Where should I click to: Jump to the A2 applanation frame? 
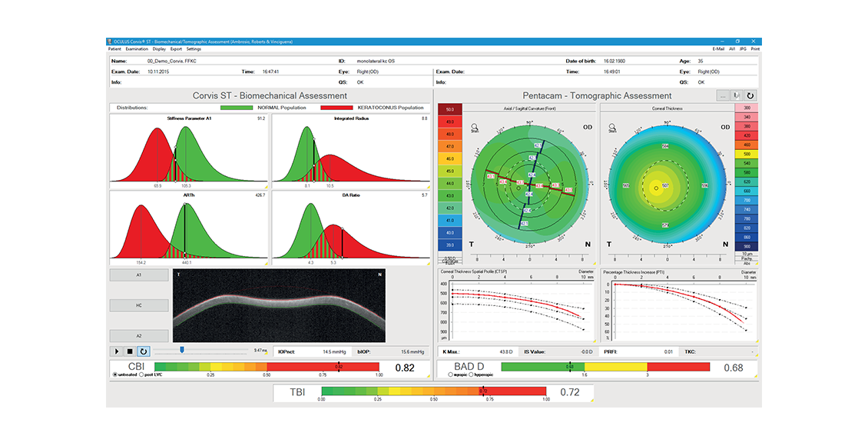[139, 336]
